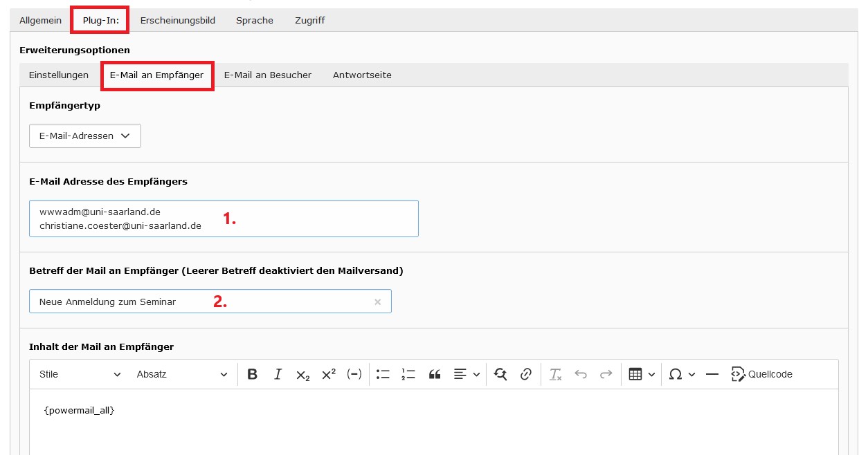Switch editor to Quellcode source view
The height and width of the screenshot is (455, 868).
(762, 374)
